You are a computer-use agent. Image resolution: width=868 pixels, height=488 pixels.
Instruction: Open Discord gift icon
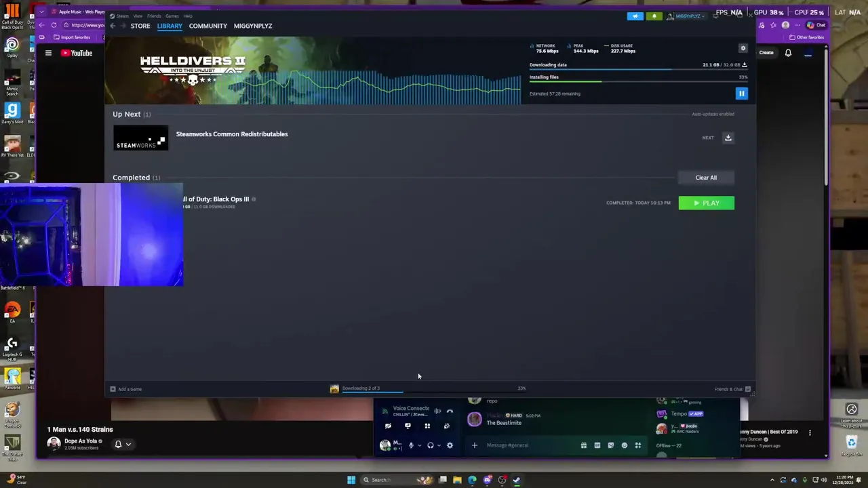[583, 445]
